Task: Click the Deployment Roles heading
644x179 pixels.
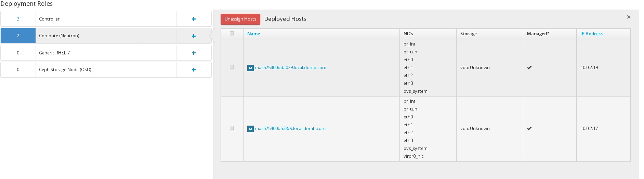Action: click(x=27, y=4)
